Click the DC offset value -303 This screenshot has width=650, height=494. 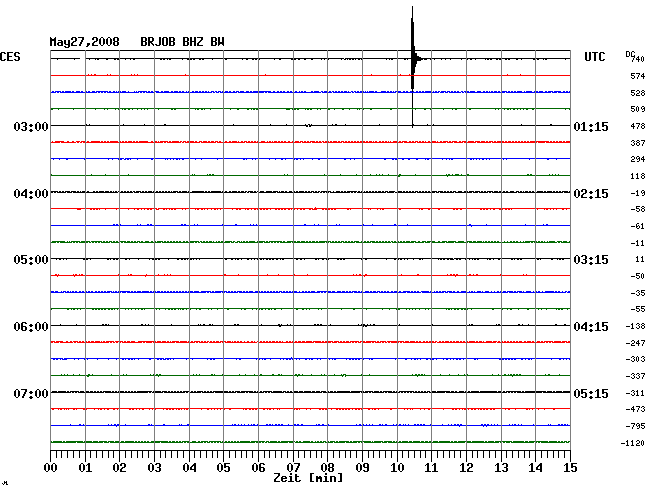[x=635, y=359]
